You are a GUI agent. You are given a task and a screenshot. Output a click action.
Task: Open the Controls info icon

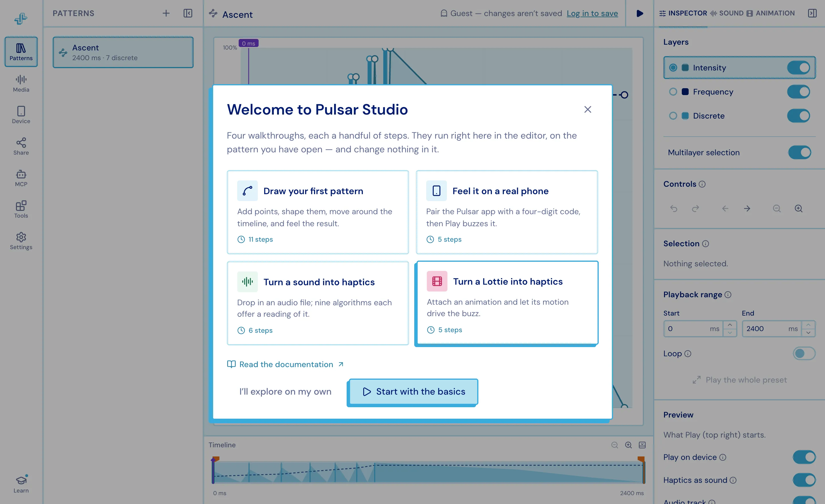(x=702, y=184)
